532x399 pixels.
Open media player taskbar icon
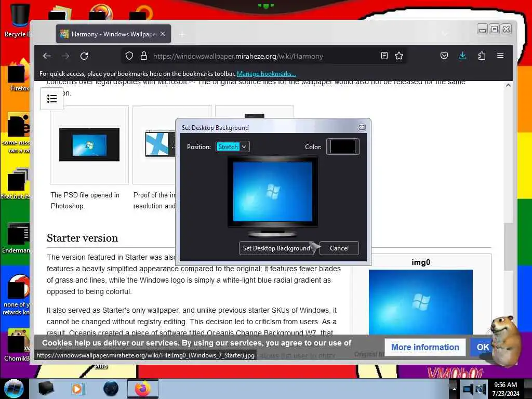pyautogui.click(x=77, y=389)
